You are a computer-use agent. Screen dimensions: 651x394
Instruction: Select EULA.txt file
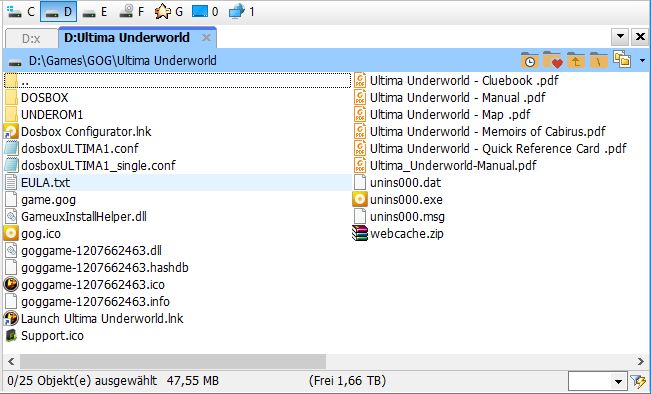click(177, 183)
